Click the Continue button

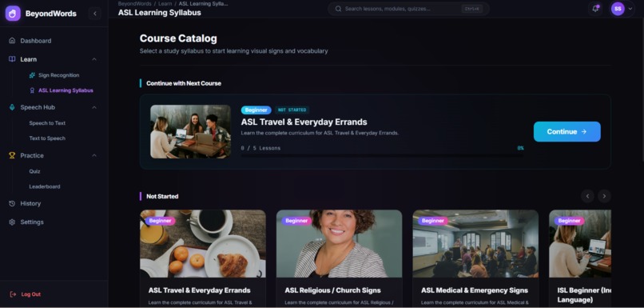(x=566, y=131)
